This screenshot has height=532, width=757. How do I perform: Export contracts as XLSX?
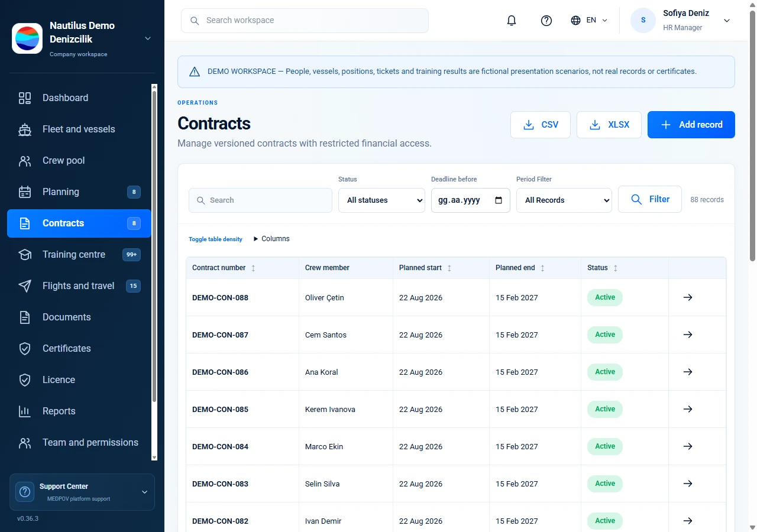click(609, 125)
